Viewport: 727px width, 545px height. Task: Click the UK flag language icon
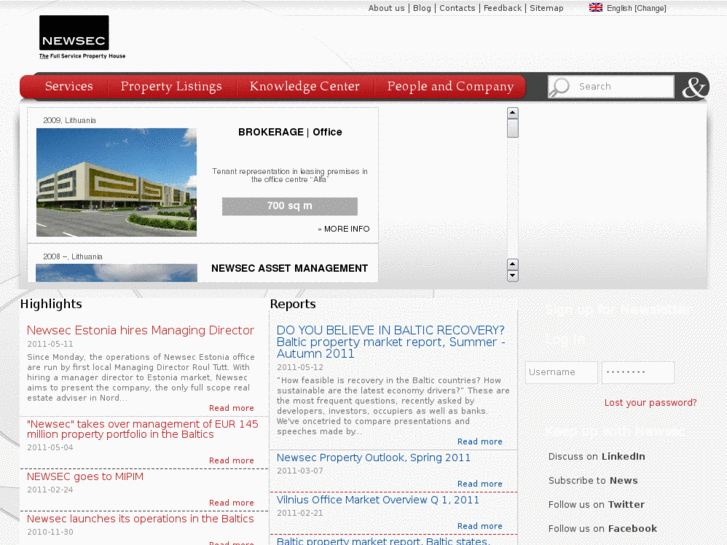point(596,7)
